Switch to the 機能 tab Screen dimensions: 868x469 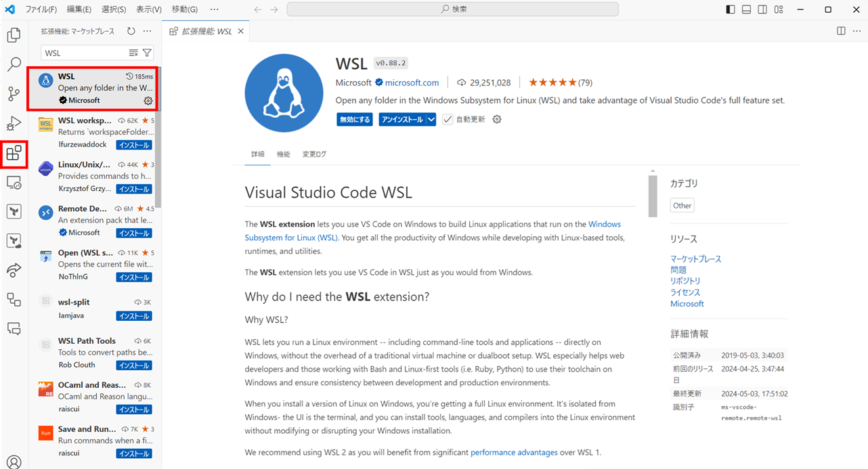pyautogui.click(x=283, y=154)
